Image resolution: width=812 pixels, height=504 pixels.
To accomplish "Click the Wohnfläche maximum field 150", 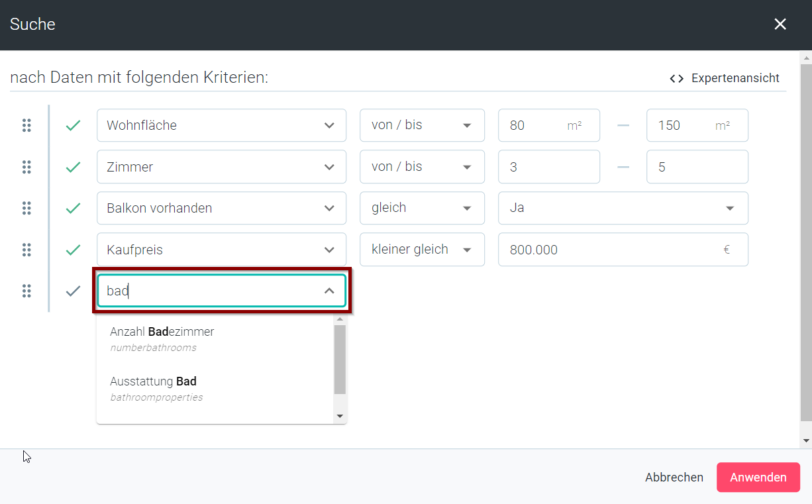I will 697,125.
